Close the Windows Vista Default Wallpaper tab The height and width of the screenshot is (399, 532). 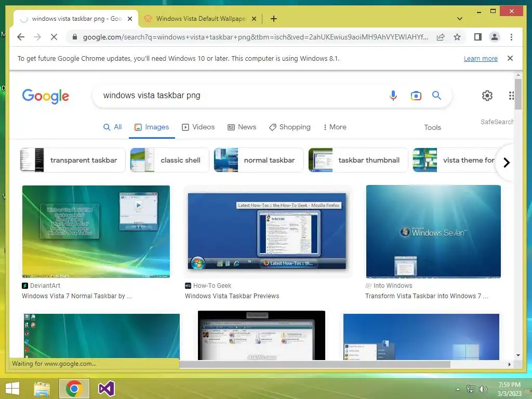[x=254, y=19]
